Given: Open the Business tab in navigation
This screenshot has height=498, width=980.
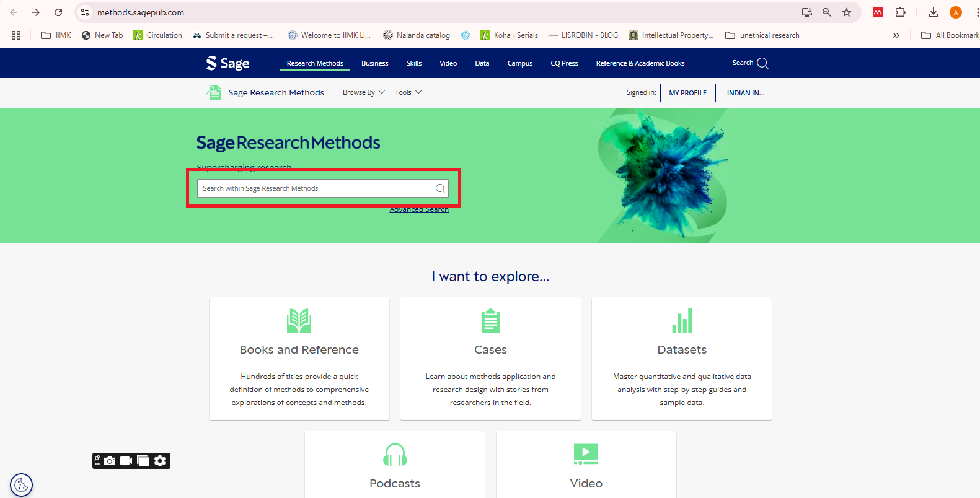Looking at the screenshot, I should pos(374,63).
